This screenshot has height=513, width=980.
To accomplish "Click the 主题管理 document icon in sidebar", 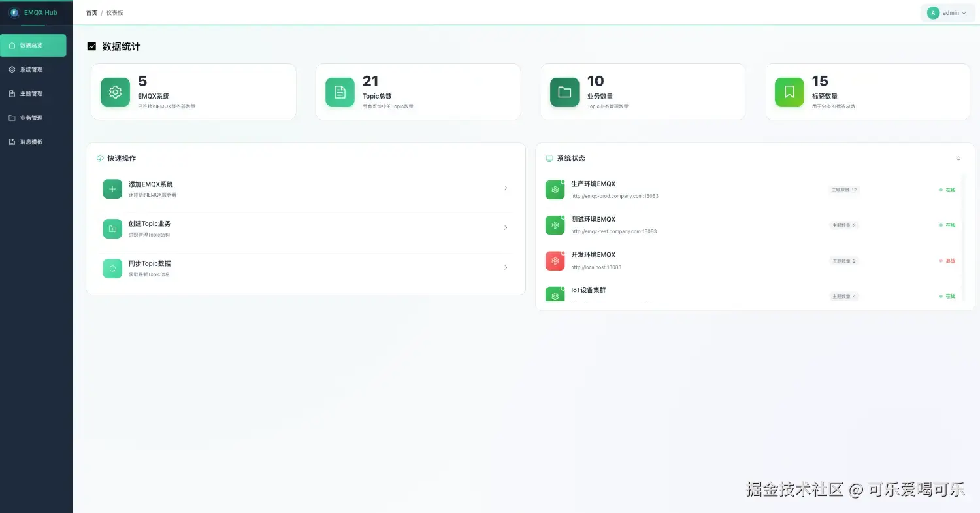I will click(x=12, y=93).
